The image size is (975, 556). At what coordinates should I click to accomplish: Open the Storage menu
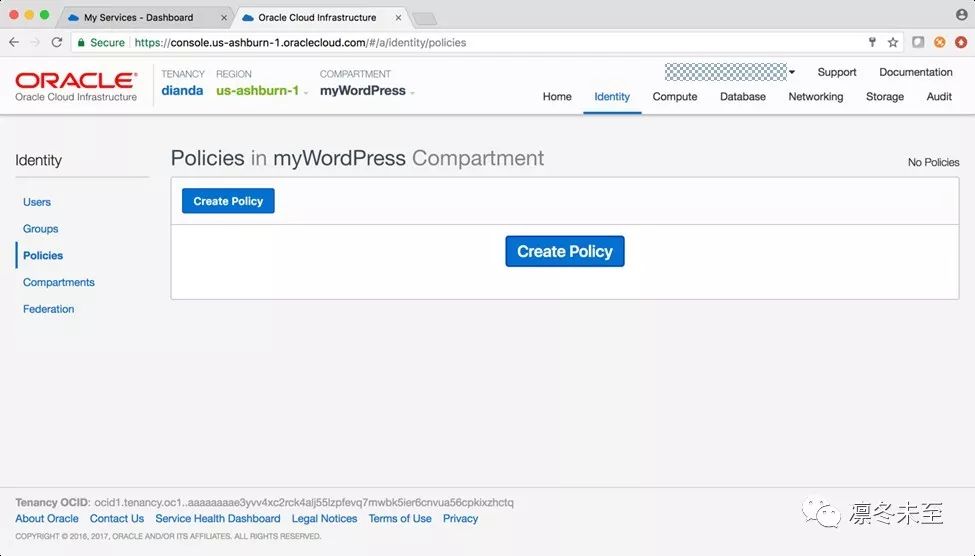pos(885,96)
